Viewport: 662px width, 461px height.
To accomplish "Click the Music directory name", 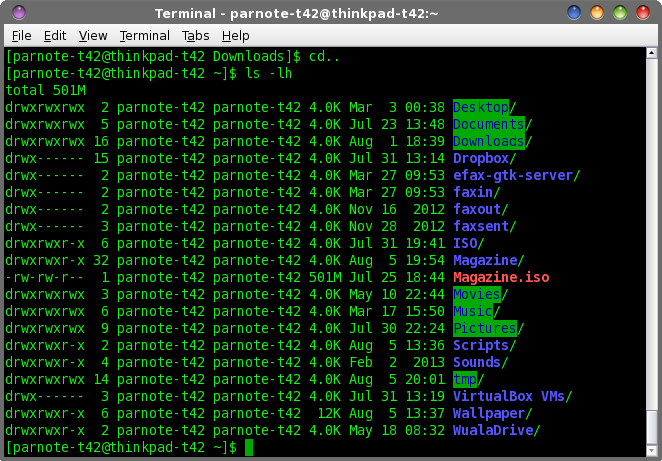I will coord(473,312).
